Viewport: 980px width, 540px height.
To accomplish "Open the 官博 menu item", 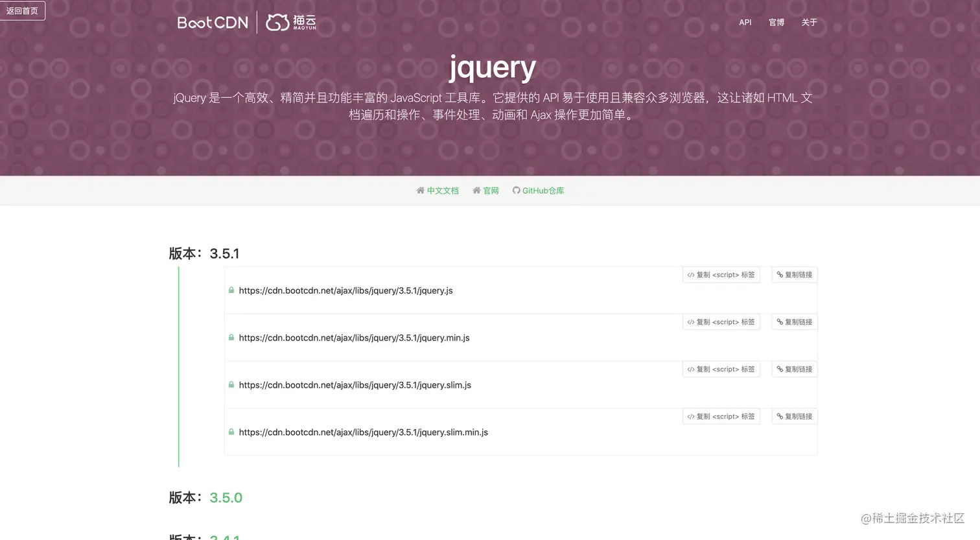I will tap(776, 22).
